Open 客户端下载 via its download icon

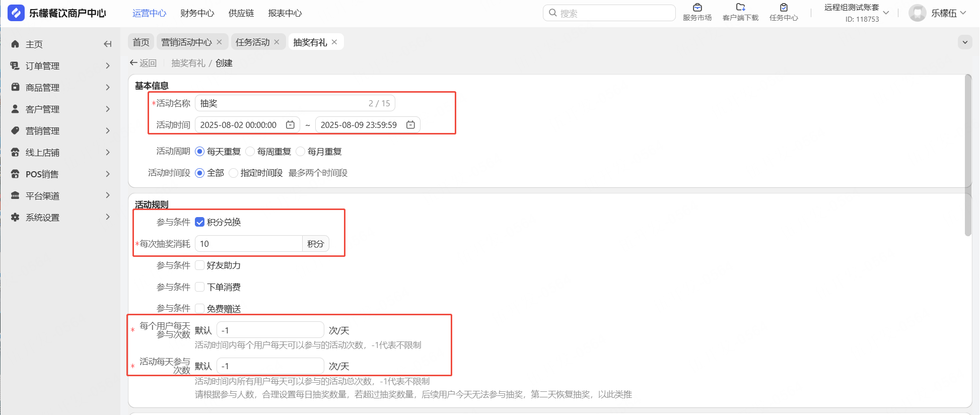[x=740, y=8]
